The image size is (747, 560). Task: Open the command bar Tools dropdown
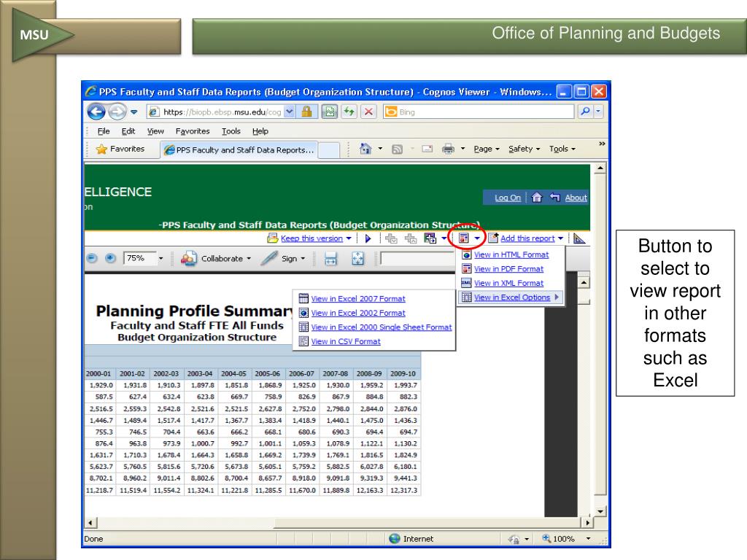562,149
